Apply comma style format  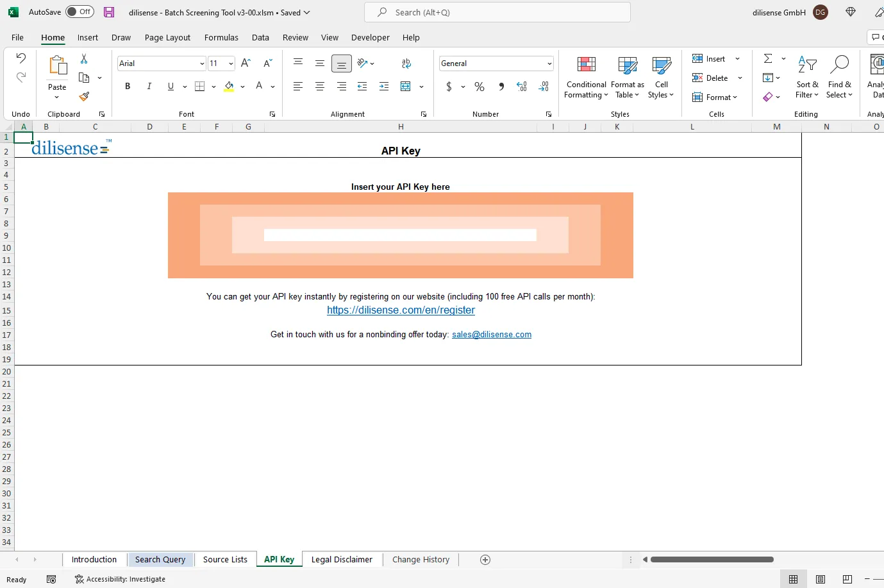point(501,86)
